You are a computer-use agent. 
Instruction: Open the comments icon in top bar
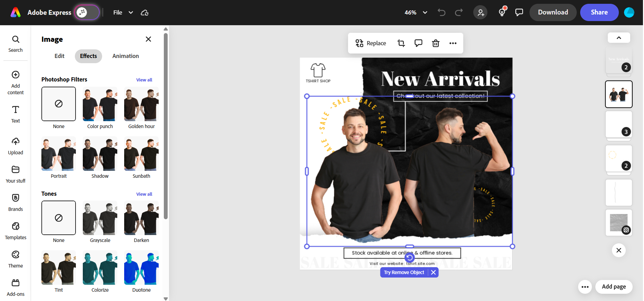[519, 12]
